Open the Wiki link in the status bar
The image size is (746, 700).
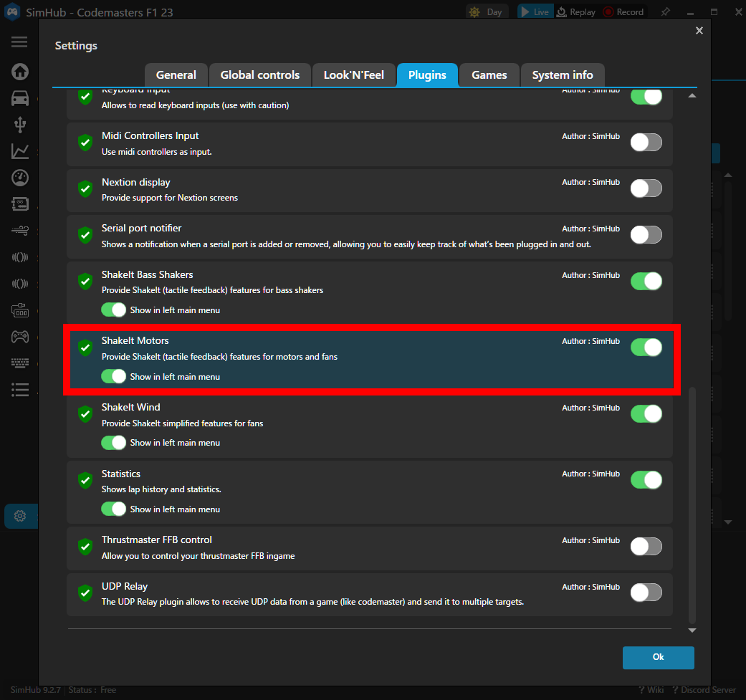[x=651, y=690]
